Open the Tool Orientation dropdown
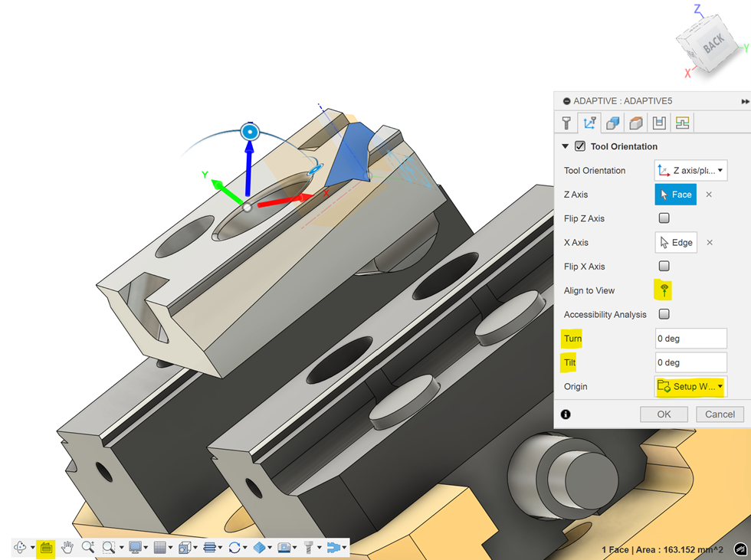The height and width of the screenshot is (560, 751). pos(718,170)
